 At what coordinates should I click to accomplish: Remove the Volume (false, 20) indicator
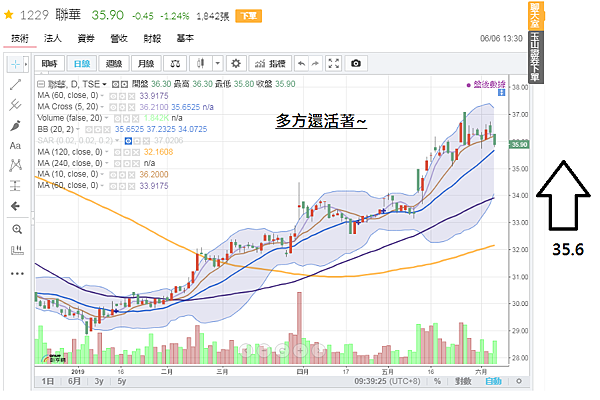136,118
